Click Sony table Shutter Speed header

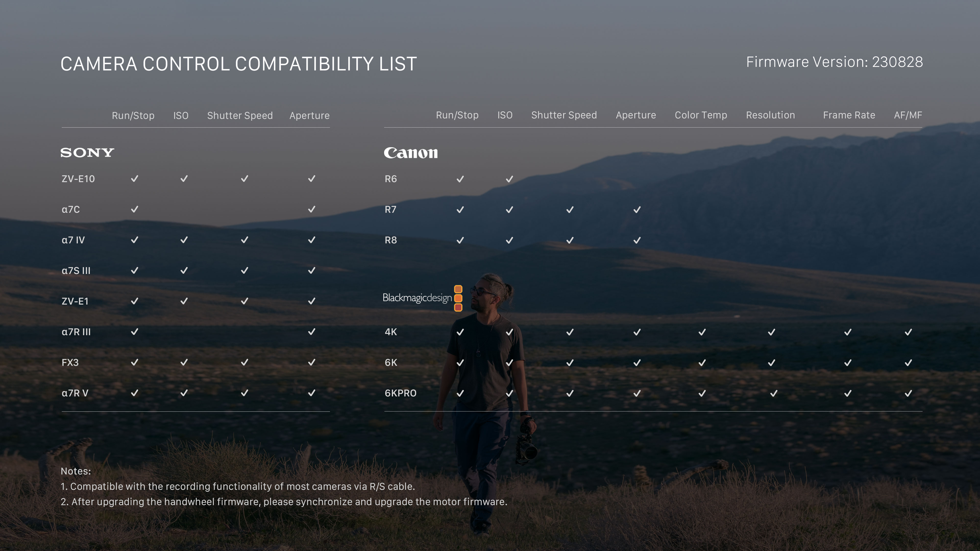(x=240, y=116)
